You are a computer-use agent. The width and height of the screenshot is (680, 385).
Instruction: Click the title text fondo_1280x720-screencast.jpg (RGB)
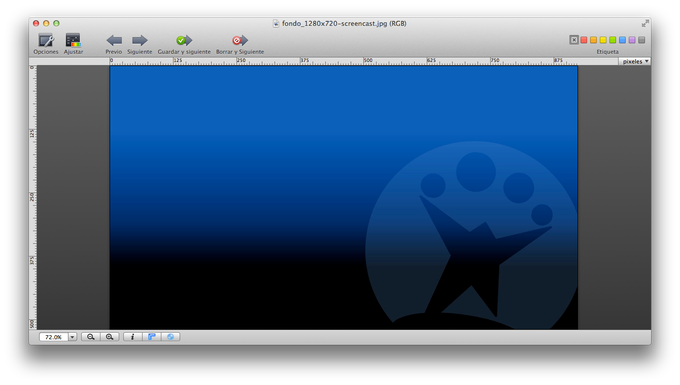(344, 23)
